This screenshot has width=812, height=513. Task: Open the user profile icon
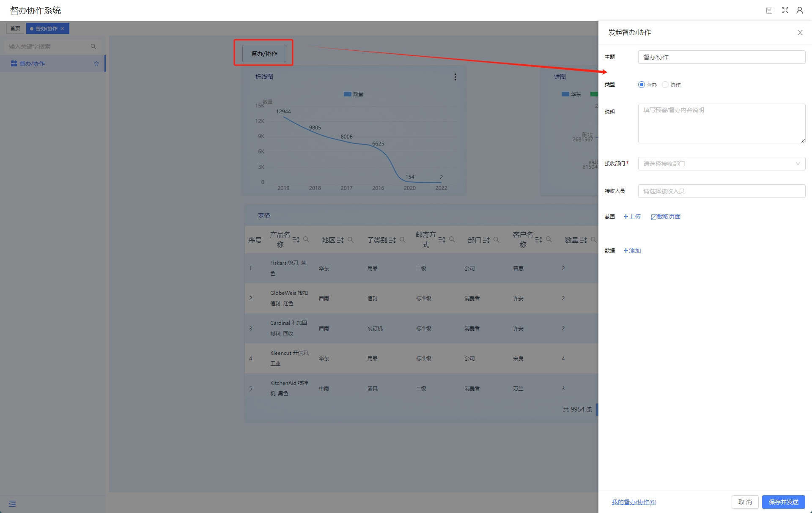pyautogui.click(x=800, y=10)
